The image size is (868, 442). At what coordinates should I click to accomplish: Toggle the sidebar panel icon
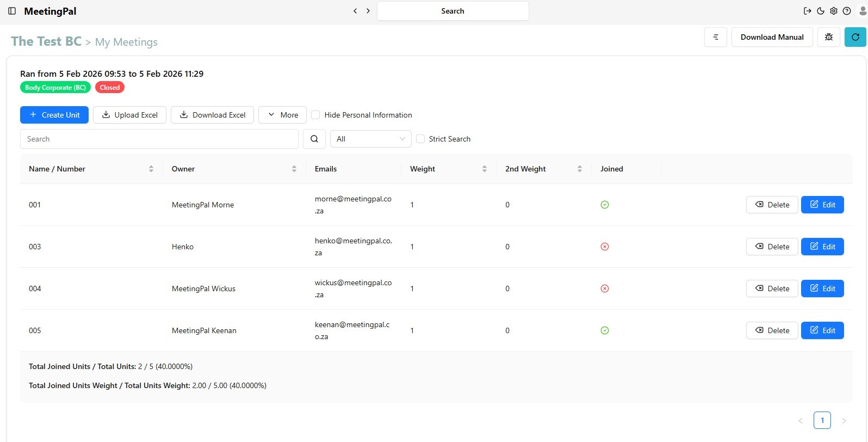12,11
